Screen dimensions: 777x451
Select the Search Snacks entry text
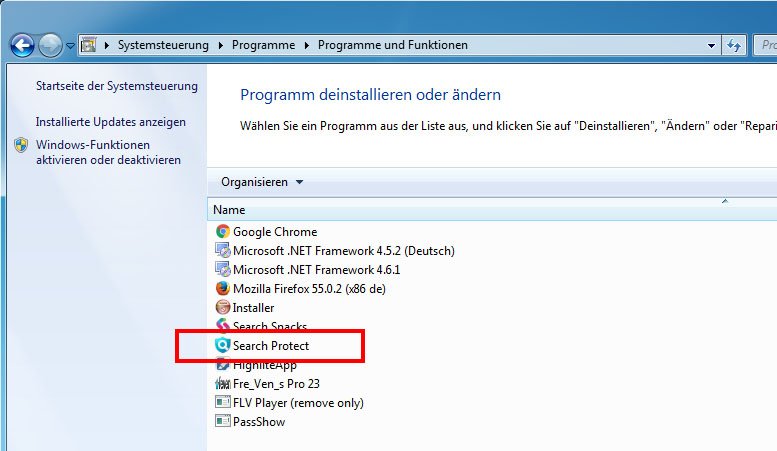point(270,326)
